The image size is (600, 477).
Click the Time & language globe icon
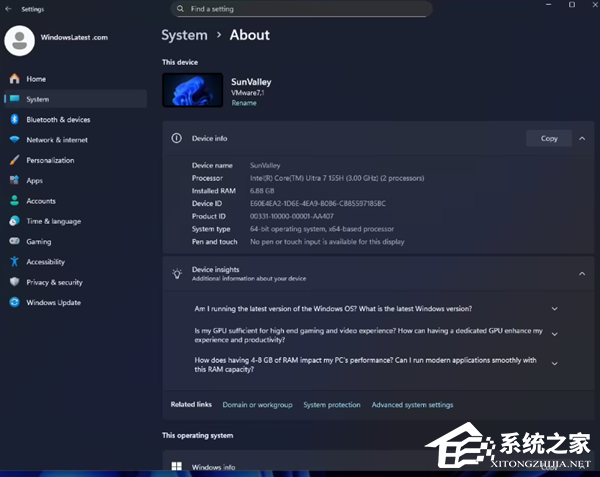[x=15, y=221]
